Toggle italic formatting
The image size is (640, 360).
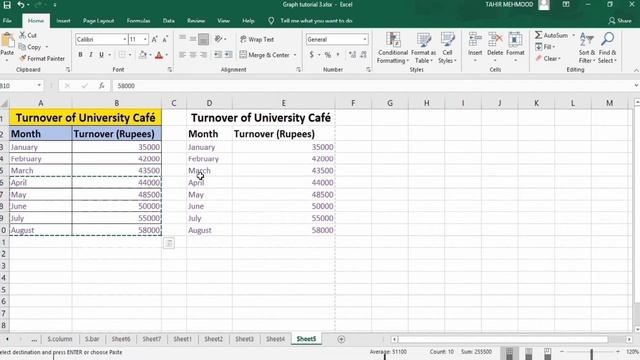coord(91,55)
